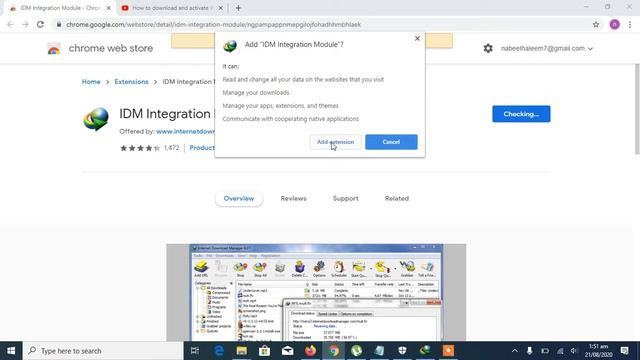Image resolution: width=640 pixels, height=360 pixels.
Task: Open File Explorer from the taskbar
Action: (242, 351)
